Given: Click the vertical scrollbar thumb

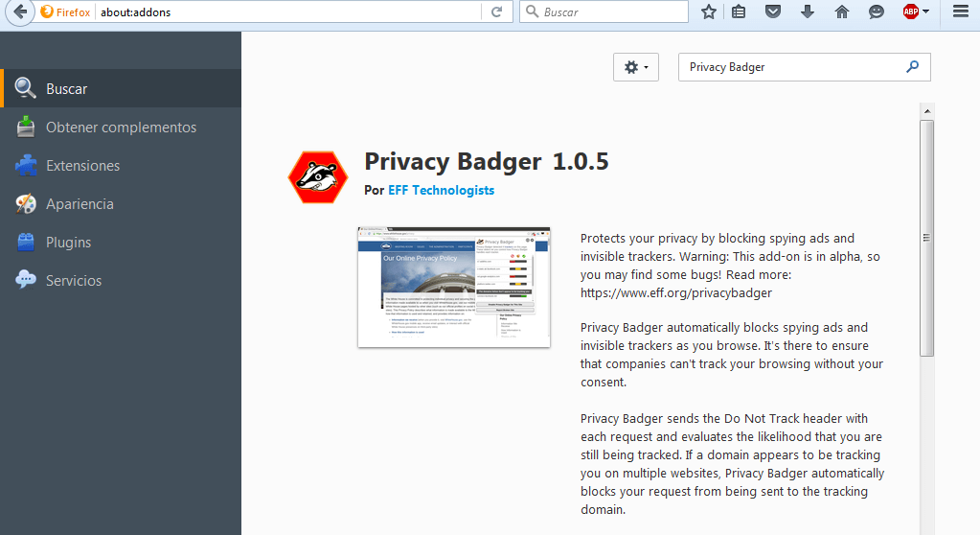Looking at the screenshot, I should [927, 239].
